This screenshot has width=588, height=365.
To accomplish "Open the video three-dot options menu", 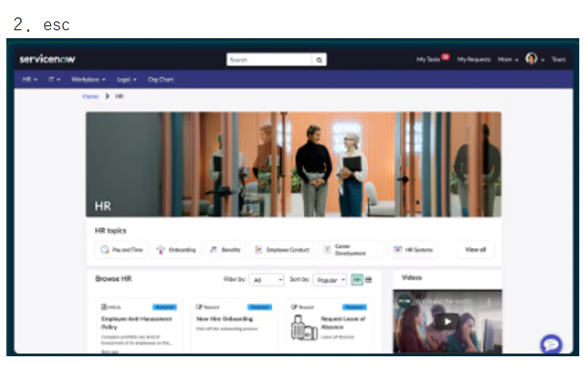I will point(489,301).
